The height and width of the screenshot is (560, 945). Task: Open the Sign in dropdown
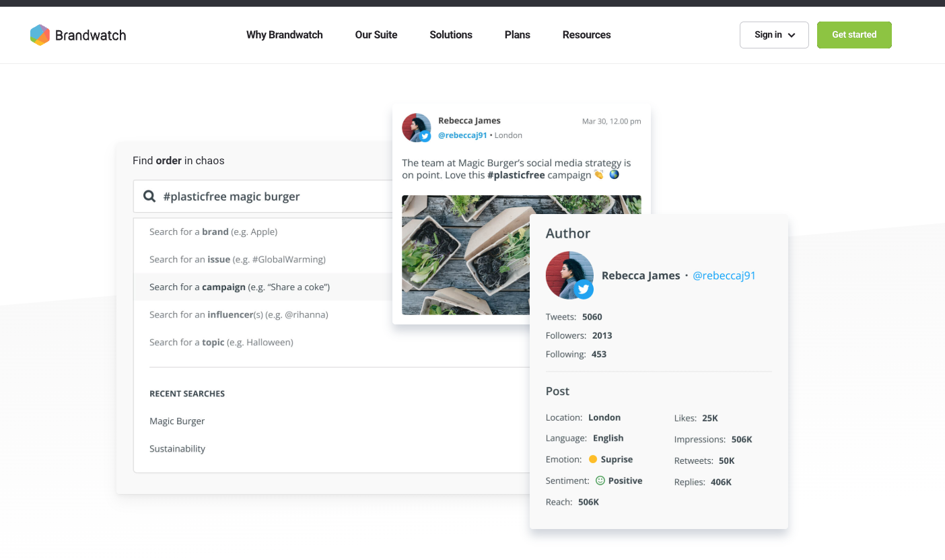(774, 35)
